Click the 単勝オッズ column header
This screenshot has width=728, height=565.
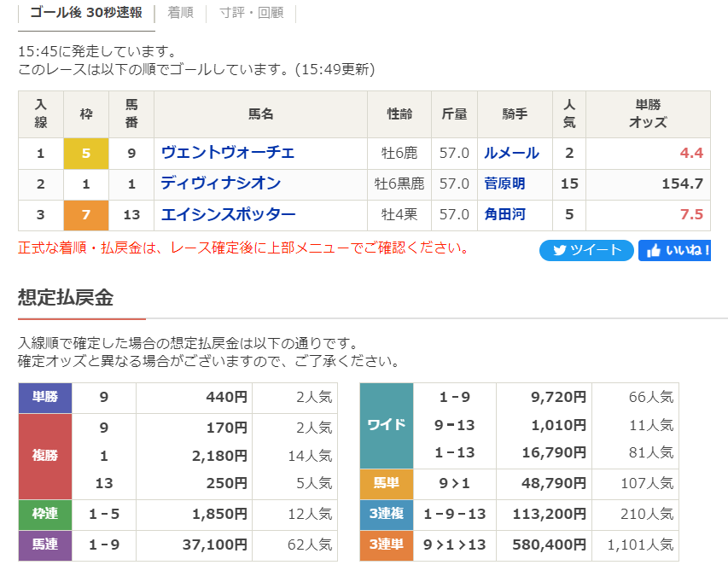point(648,114)
